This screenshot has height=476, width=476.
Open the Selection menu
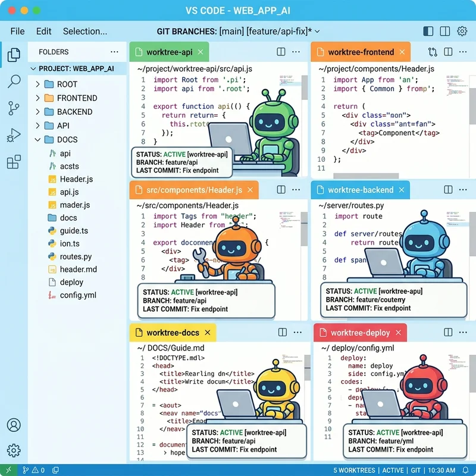coord(85,32)
